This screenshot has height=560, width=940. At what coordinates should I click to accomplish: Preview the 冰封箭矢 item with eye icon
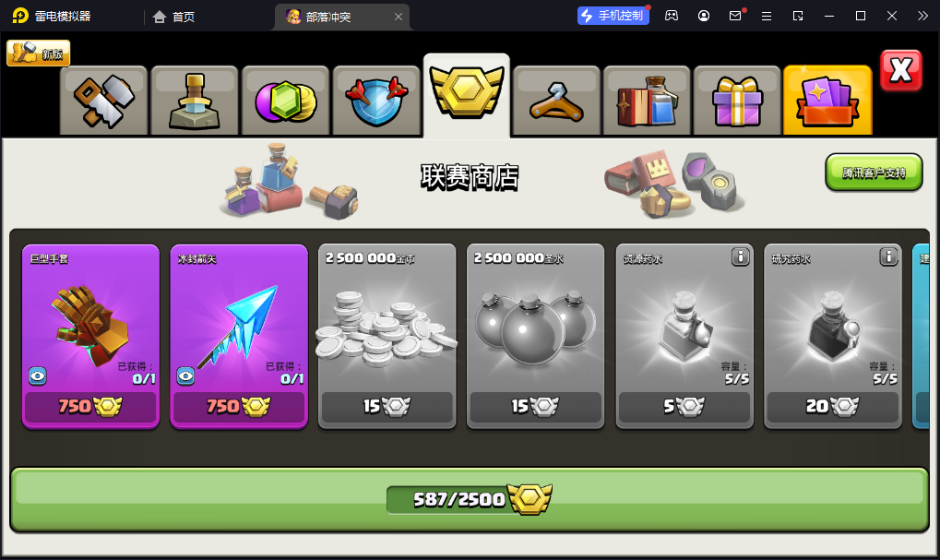tap(185, 375)
